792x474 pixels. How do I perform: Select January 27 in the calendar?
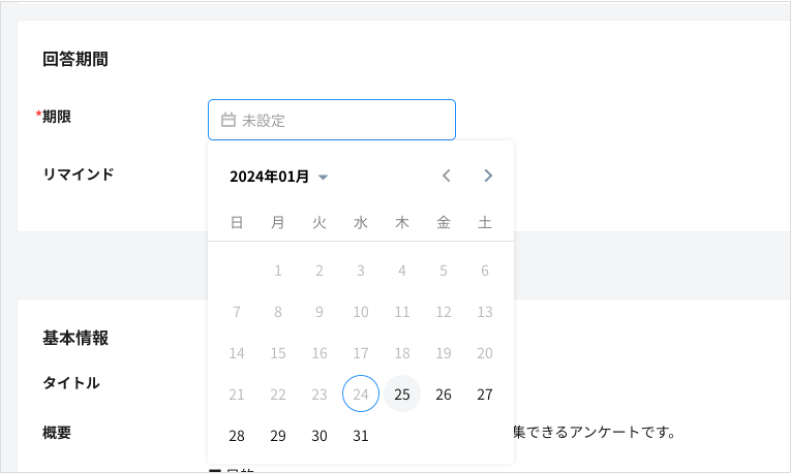[x=485, y=394]
